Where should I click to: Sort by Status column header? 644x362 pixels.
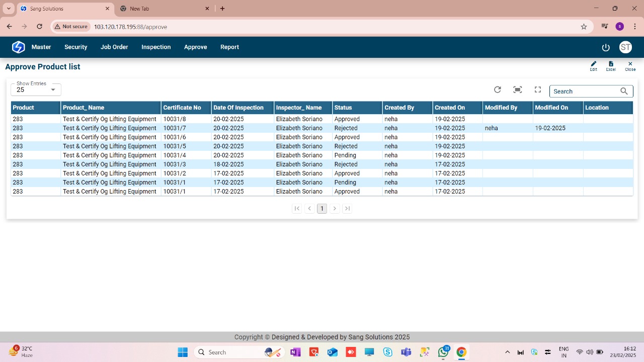click(343, 108)
